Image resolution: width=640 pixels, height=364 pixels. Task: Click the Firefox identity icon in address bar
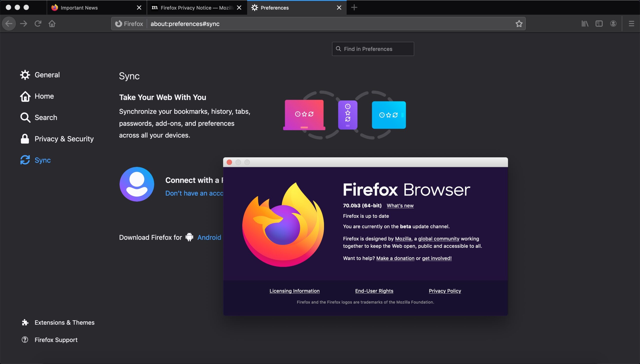coord(129,24)
